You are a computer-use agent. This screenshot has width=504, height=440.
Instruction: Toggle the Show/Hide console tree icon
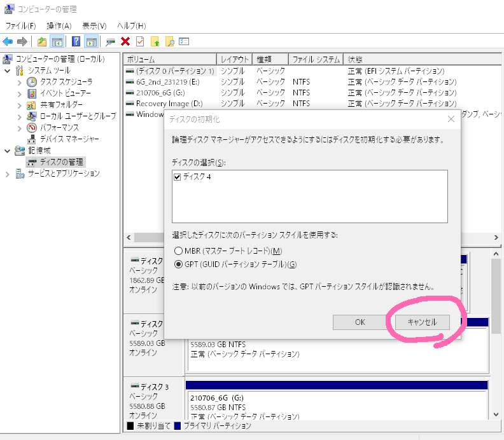57,41
